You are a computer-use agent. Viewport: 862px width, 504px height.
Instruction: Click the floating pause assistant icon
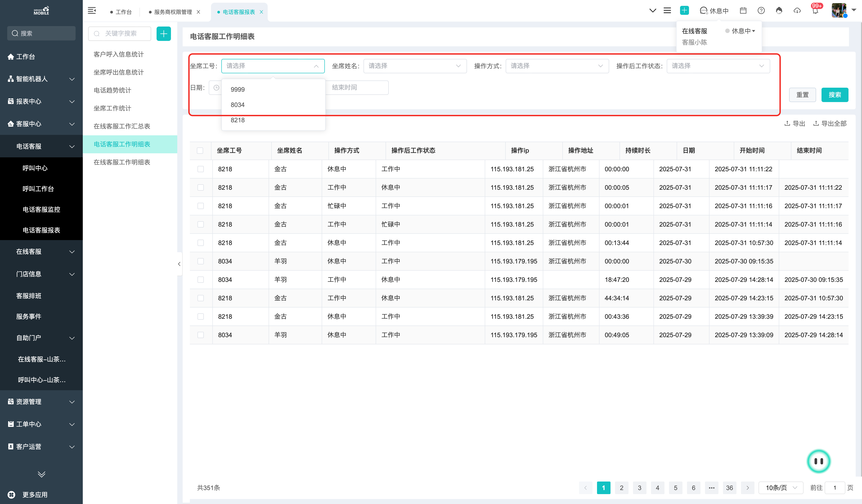819,461
